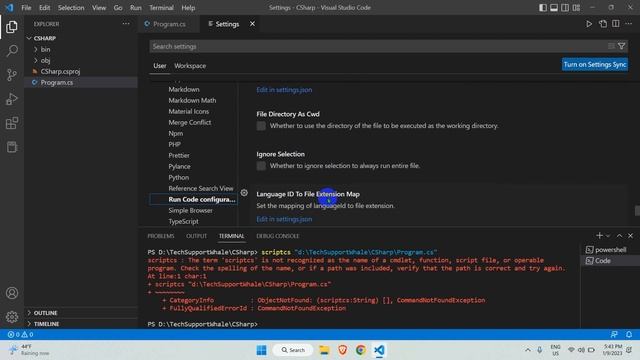Open the Search view in activity bar
The width and height of the screenshot is (640, 360).
[12, 51]
